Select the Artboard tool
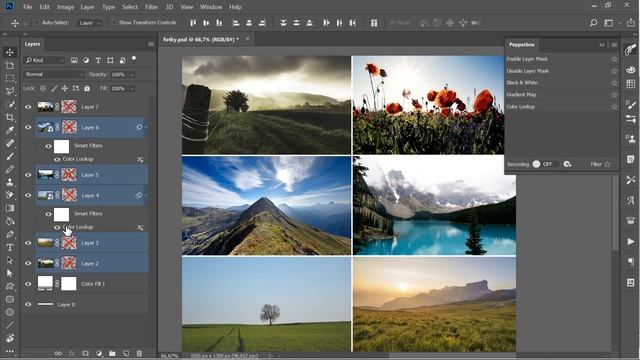Screen dimensions: 640x360 point(10,65)
